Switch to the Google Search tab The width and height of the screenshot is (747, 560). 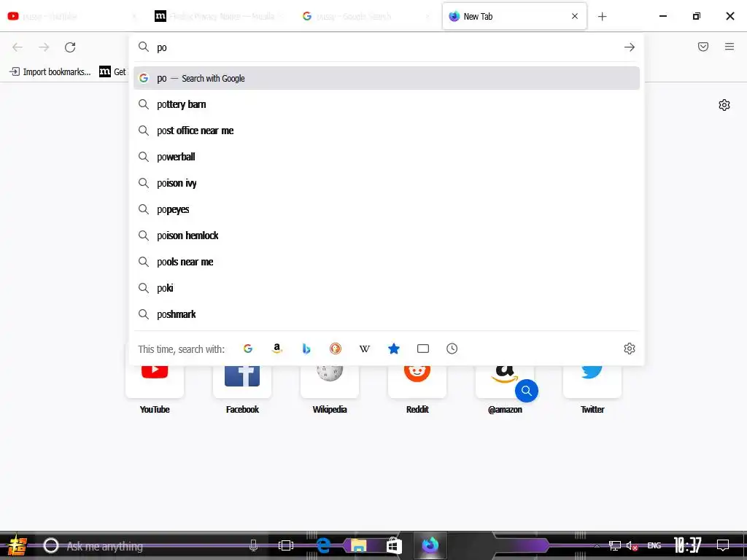tap(367, 16)
